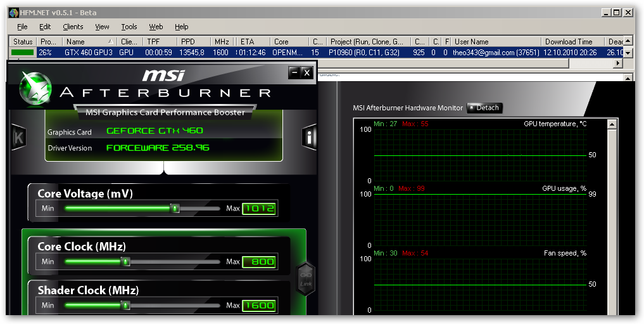Click the Shader Clock value field 1600
This screenshot has height=324, width=644.
point(259,305)
